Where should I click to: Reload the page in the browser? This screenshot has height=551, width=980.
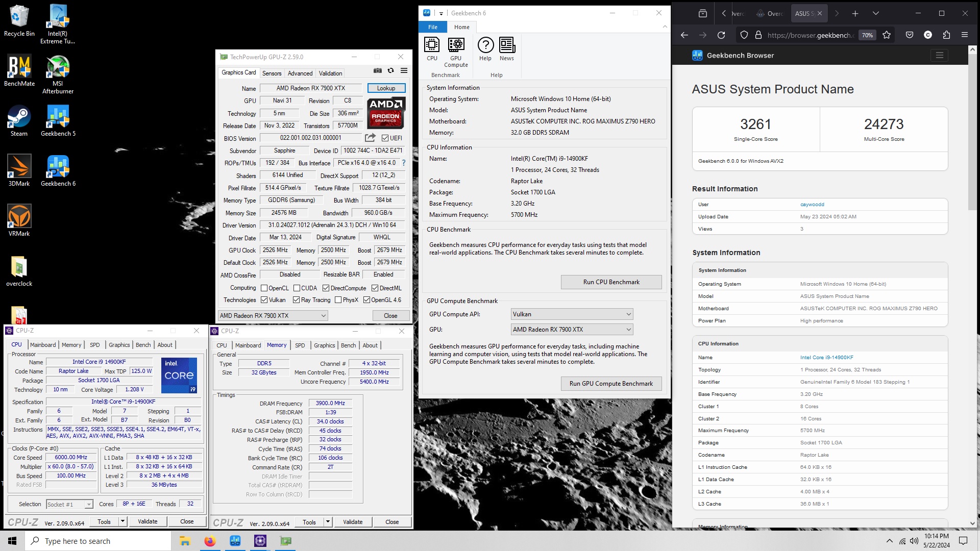click(x=721, y=35)
